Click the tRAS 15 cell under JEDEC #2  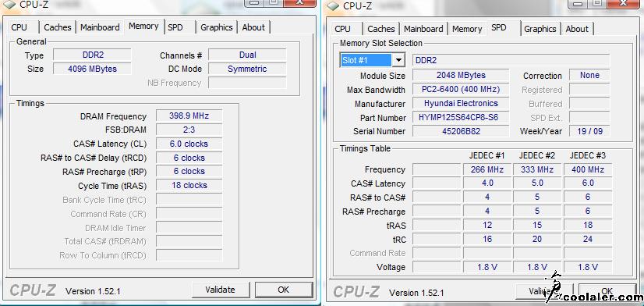point(537,225)
